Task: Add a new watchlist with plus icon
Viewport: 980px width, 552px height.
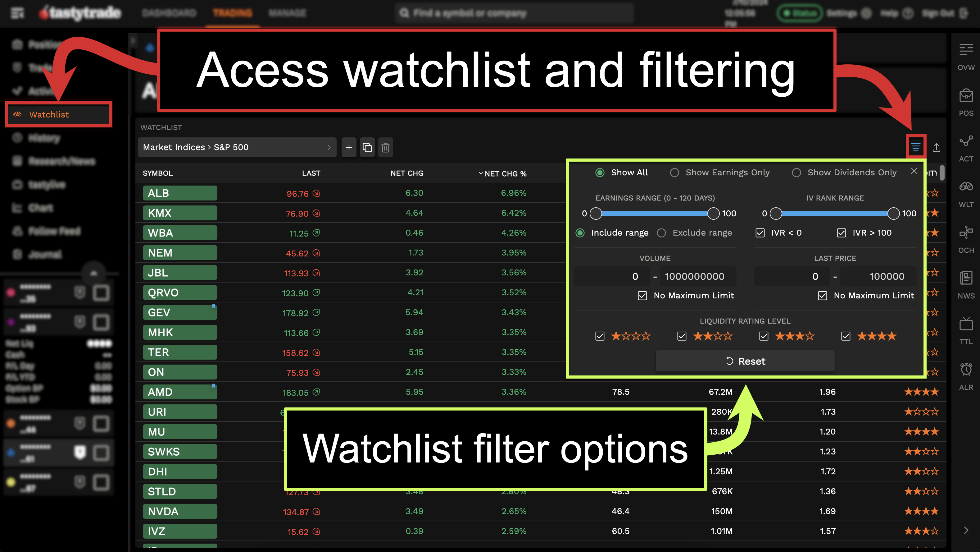Action: click(348, 147)
